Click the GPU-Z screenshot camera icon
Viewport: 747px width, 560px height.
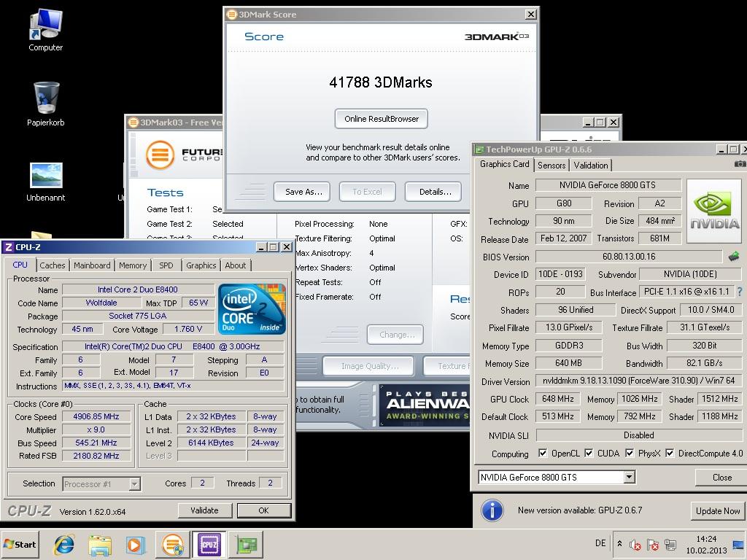(x=740, y=163)
